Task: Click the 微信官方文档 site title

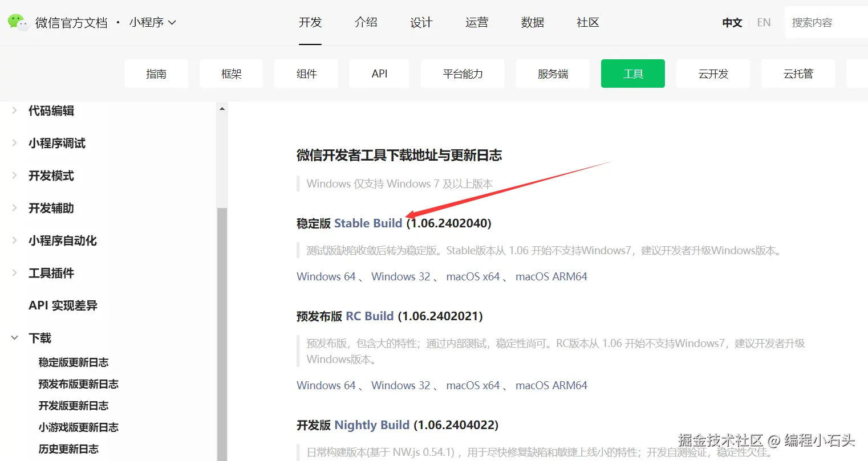Action: tap(71, 23)
